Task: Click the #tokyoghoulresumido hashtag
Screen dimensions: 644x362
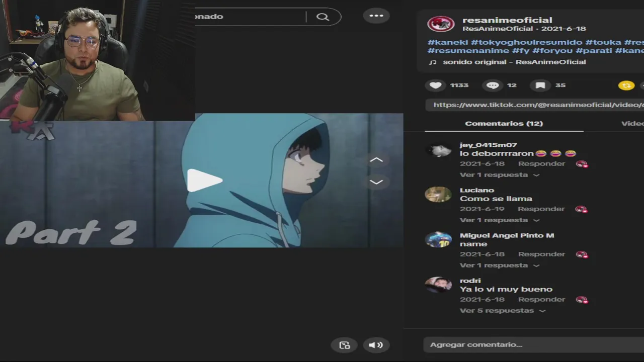Action: (527, 42)
